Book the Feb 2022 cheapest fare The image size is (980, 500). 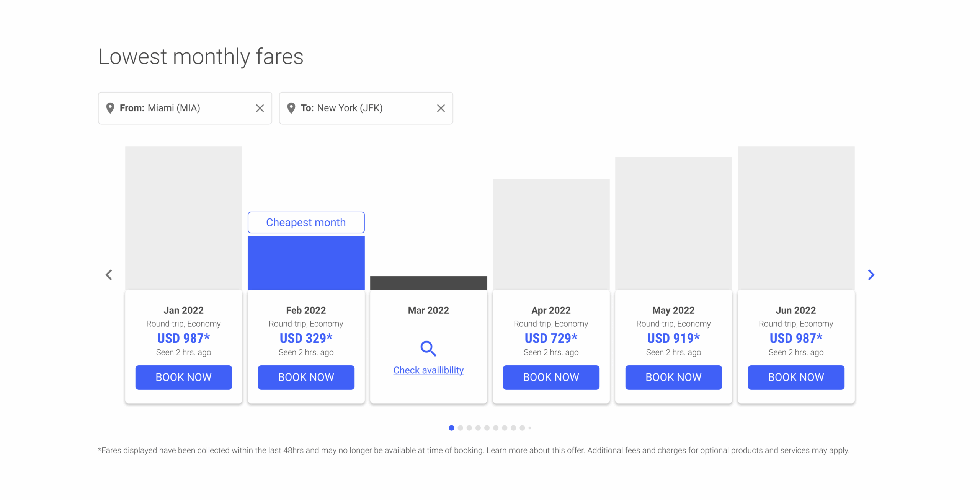coord(306,377)
